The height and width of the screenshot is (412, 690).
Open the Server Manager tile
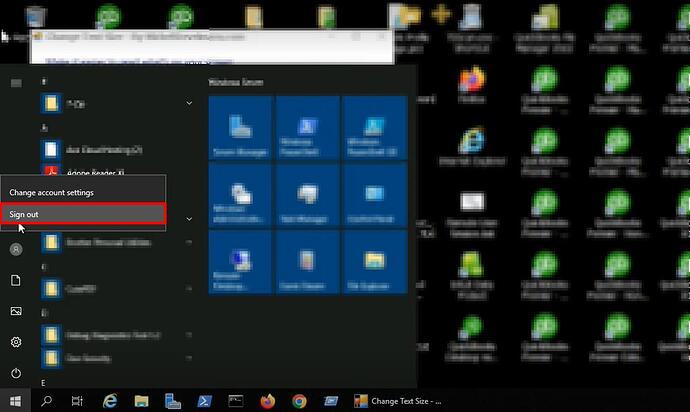pos(238,128)
